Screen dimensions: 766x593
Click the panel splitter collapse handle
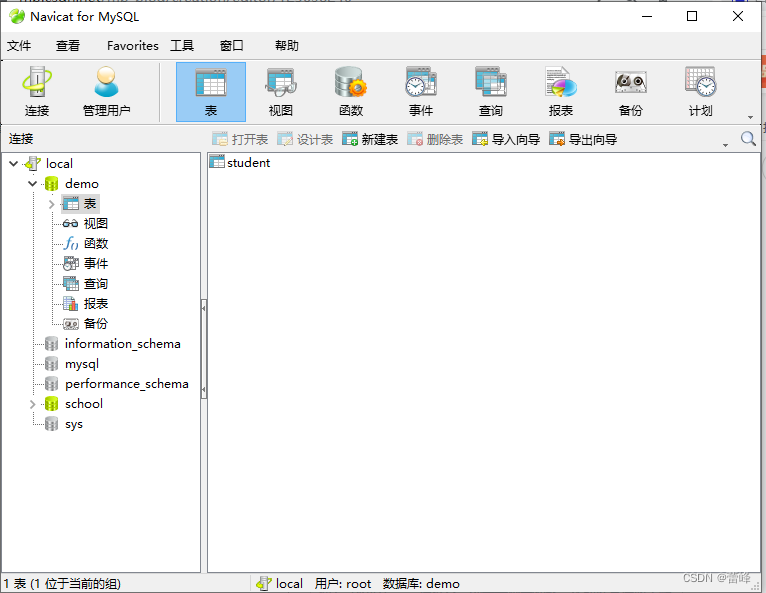click(204, 349)
